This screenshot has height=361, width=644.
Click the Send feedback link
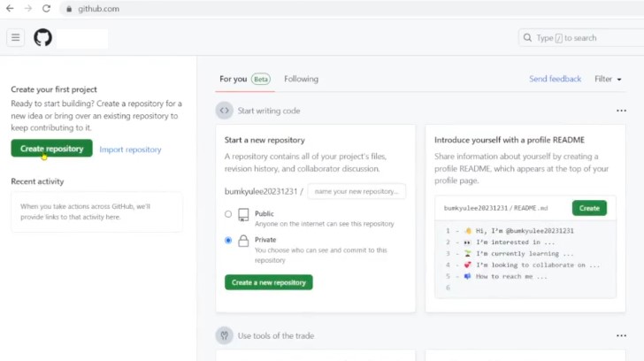(x=555, y=79)
